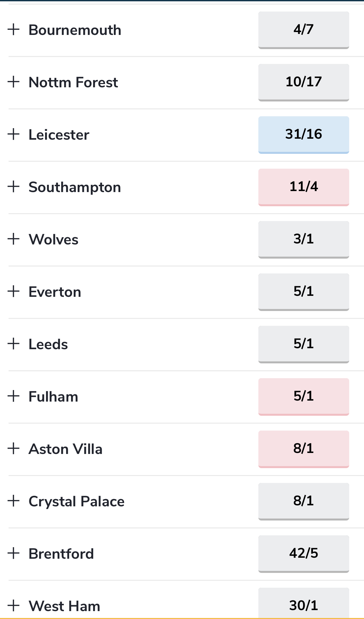Click the plus icon next to Everton

coord(13,291)
